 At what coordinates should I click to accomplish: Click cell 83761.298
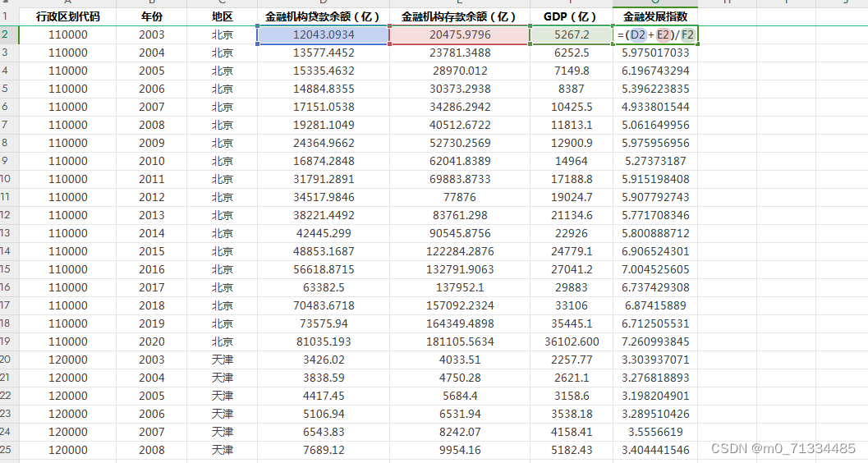coord(460,215)
